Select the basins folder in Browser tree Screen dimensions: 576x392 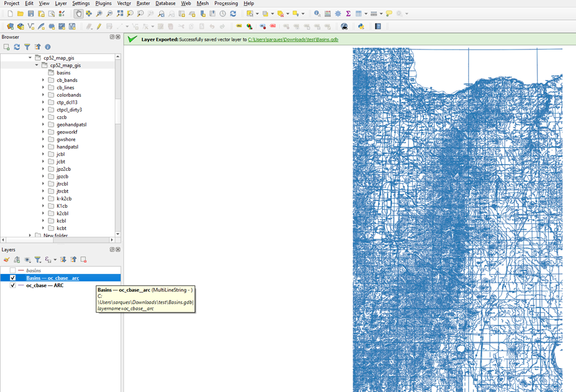coord(63,73)
